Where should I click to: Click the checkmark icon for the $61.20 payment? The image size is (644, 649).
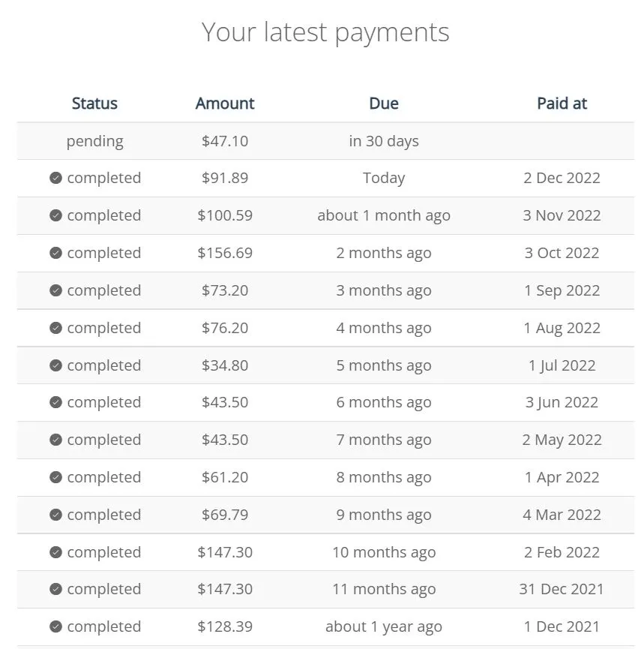(x=55, y=477)
